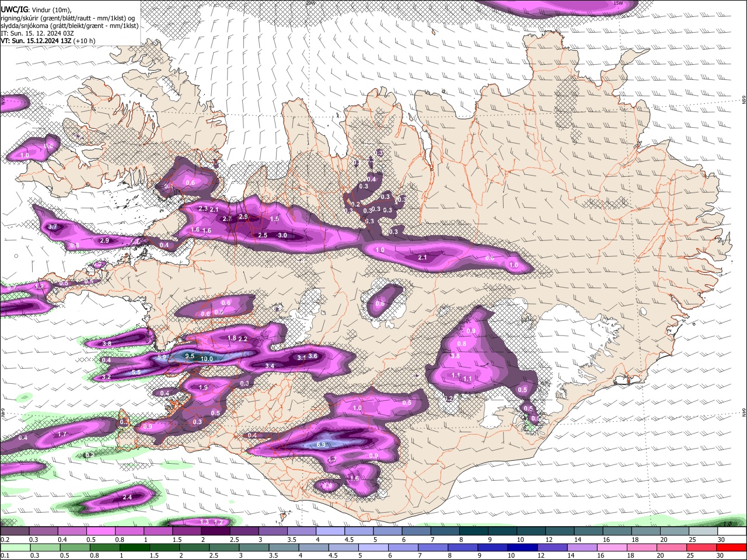The height and width of the screenshot is (560, 747).
Task: Click the lower-row swatch between 25 and 30
Action: click(701, 548)
